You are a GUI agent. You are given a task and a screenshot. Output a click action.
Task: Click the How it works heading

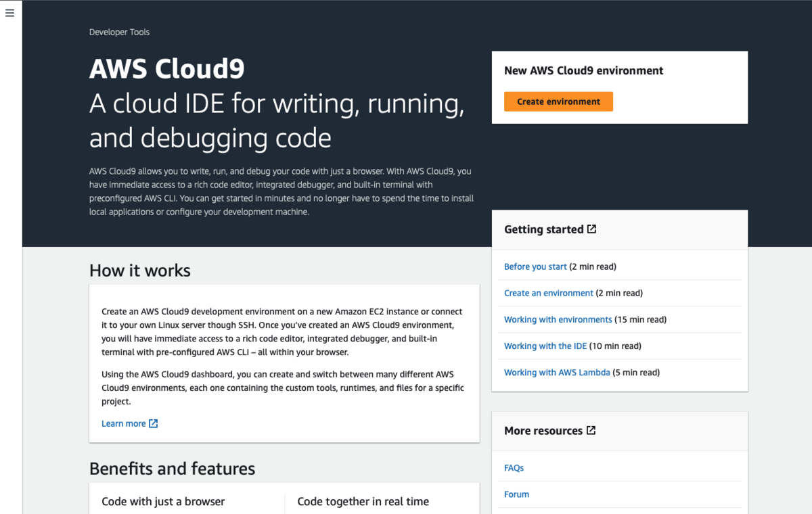coord(140,271)
